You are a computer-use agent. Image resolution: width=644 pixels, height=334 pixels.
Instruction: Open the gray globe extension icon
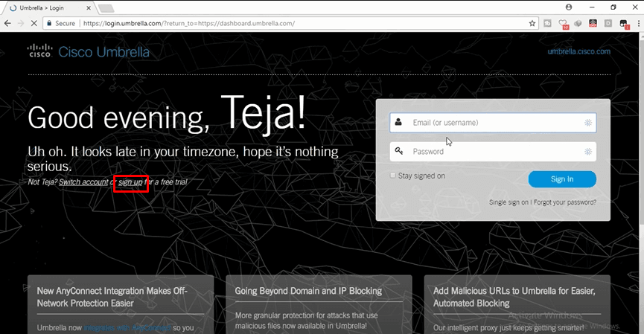578,23
